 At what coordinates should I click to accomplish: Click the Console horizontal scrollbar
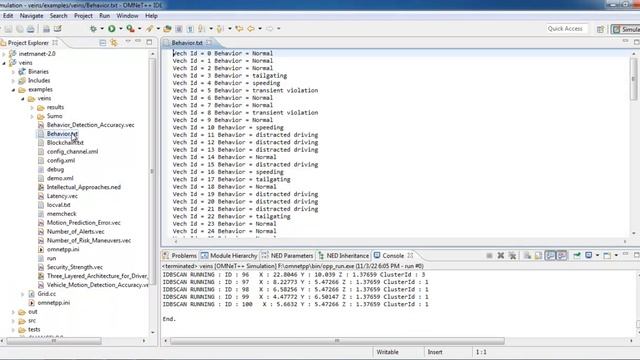[337, 340]
